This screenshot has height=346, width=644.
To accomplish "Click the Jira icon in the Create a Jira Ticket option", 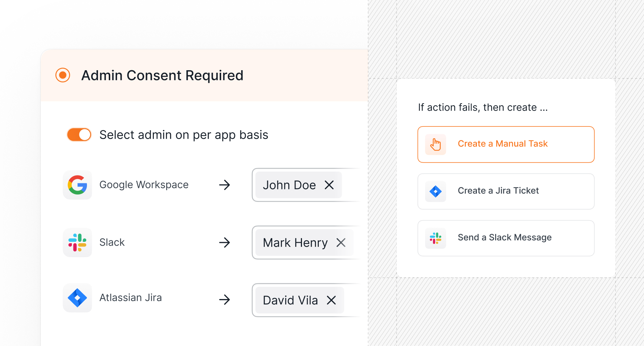I will [x=435, y=191].
